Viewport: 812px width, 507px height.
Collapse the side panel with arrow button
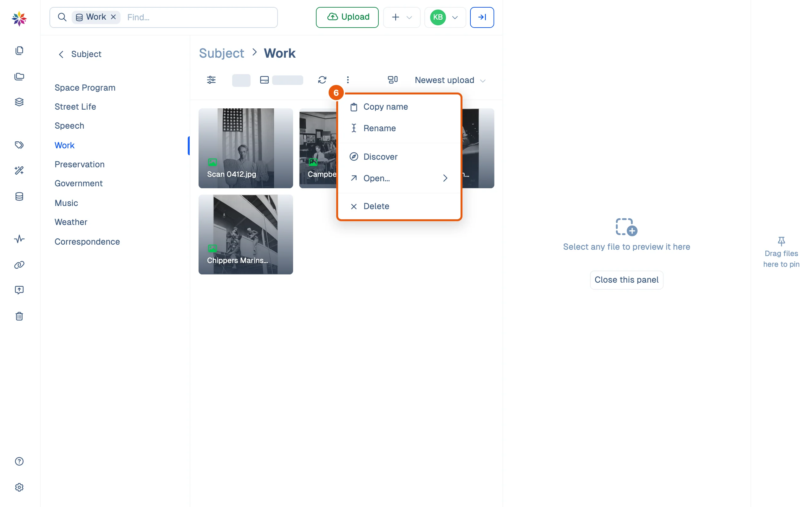click(x=482, y=17)
